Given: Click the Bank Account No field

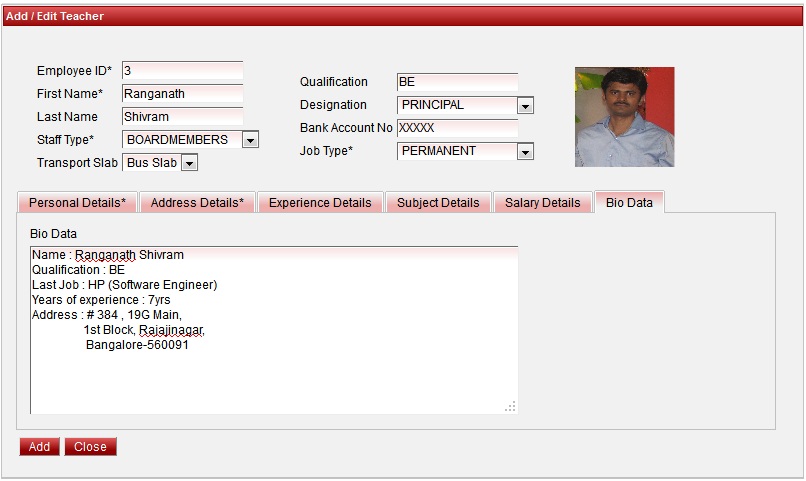Looking at the screenshot, I should tap(457, 128).
